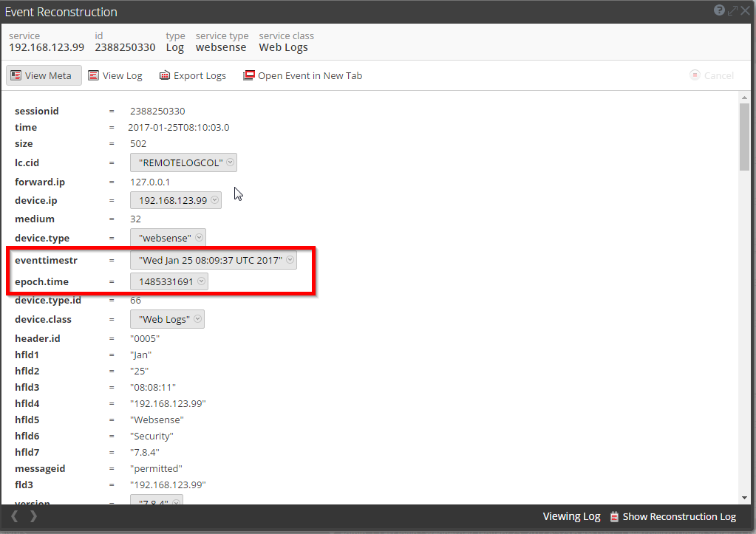Click the "REMOTELOGCOL" value text

point(181,162)
